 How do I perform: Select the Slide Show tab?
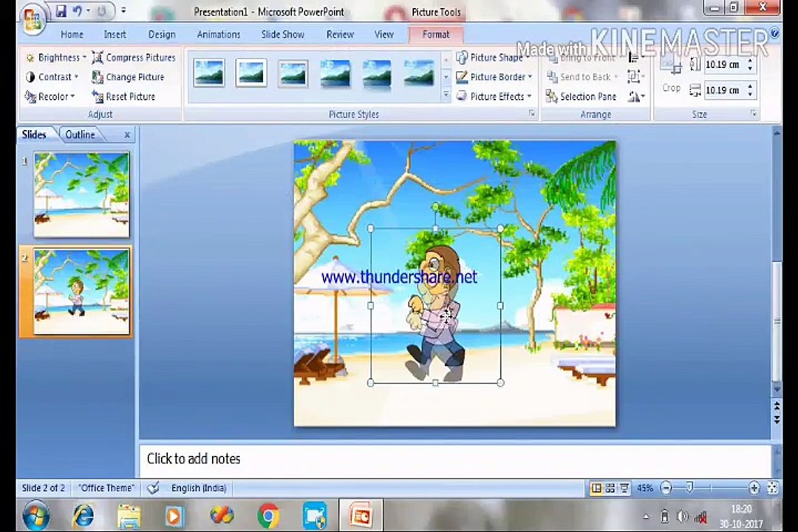coord(283,35)
